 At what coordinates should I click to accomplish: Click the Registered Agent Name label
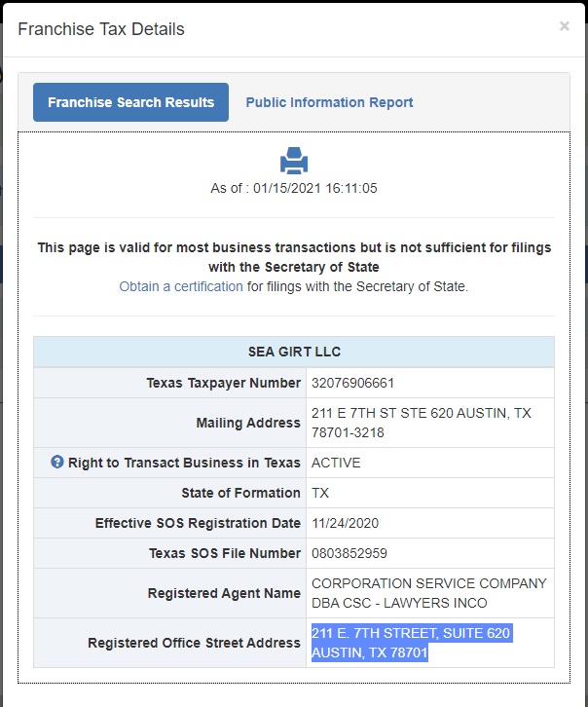click(224, 593)
